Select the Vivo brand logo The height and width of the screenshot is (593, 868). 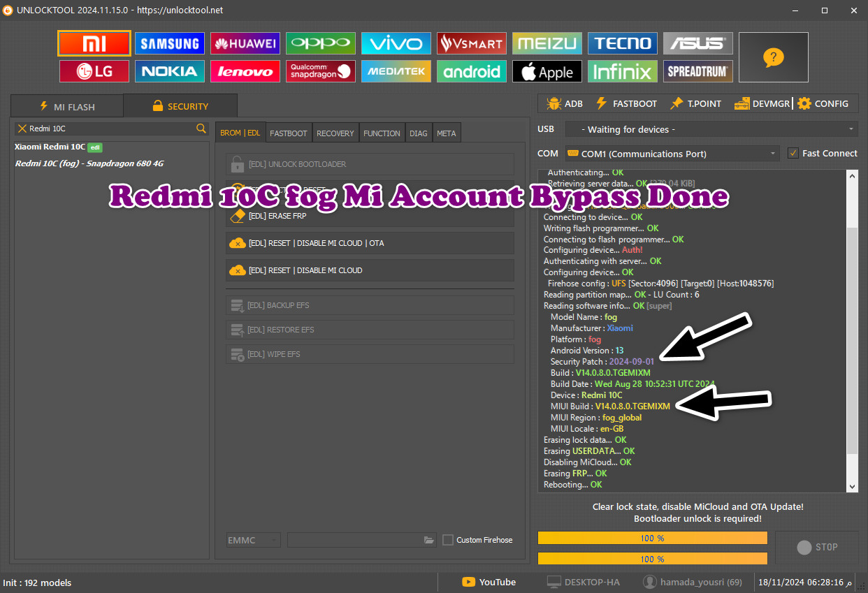[x=396, y=43]
